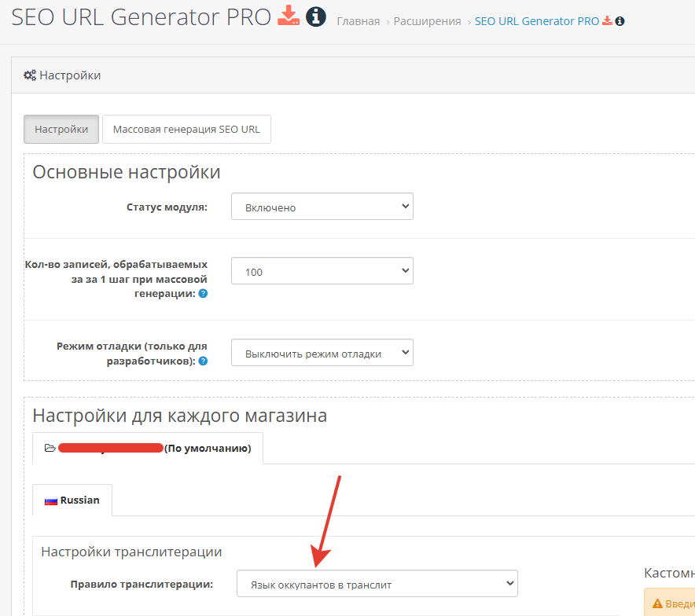Click the gears icon in the Настройки panel header
Image resolution: width=695 pixels, height=616 pixels.
(x=30, y=75)
